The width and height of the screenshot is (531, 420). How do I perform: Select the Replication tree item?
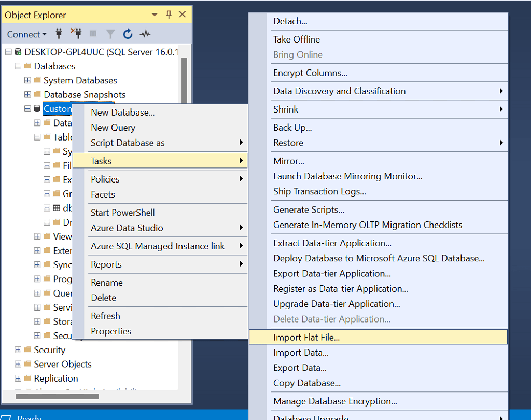coord(56,379)
